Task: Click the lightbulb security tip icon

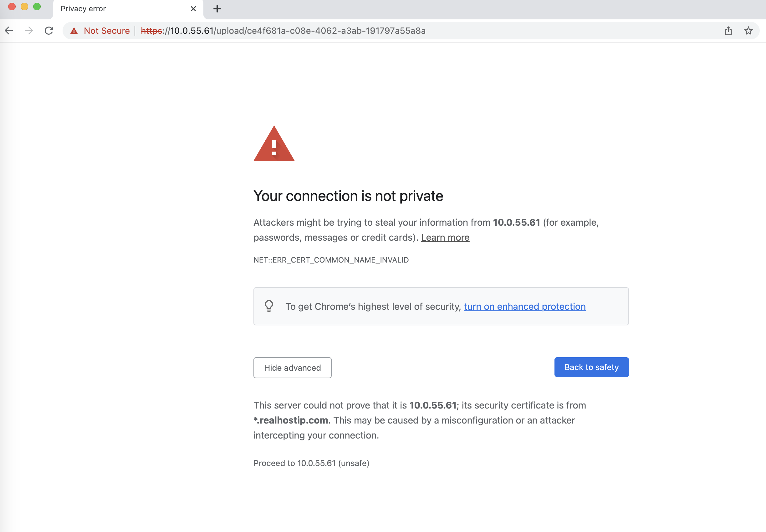Action: coord(269,306)
